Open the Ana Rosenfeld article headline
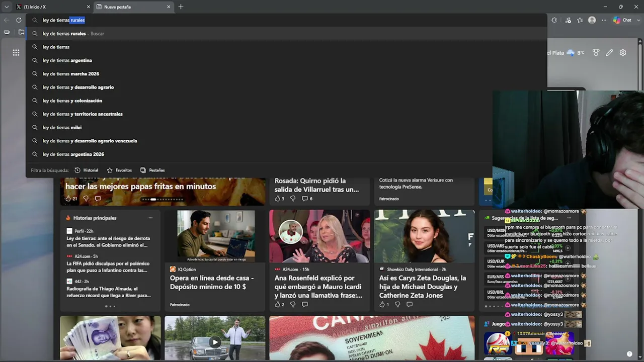 318,287
